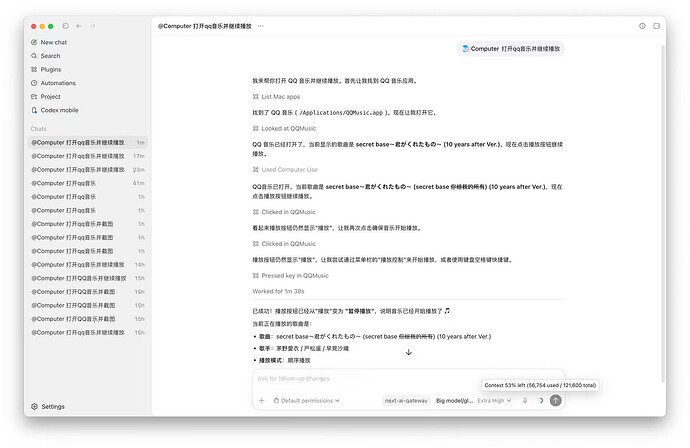The width and height of the screenshot is (690, 448).
Task: Click the /Applications/QQMusic.app path text
Action: click(x=341, y=113)
